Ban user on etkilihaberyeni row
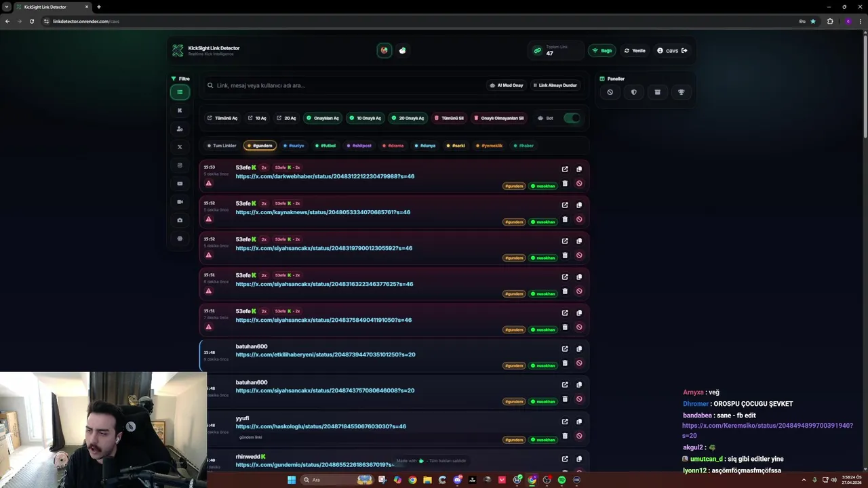Viewport: 868px width, 488px height. [579, 363]
